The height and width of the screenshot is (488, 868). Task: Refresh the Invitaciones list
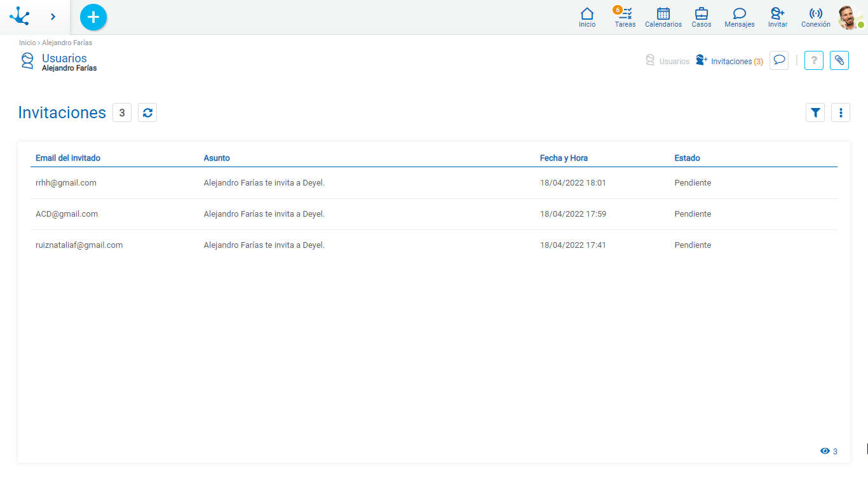pyautogui.click(x=147, y=112)
